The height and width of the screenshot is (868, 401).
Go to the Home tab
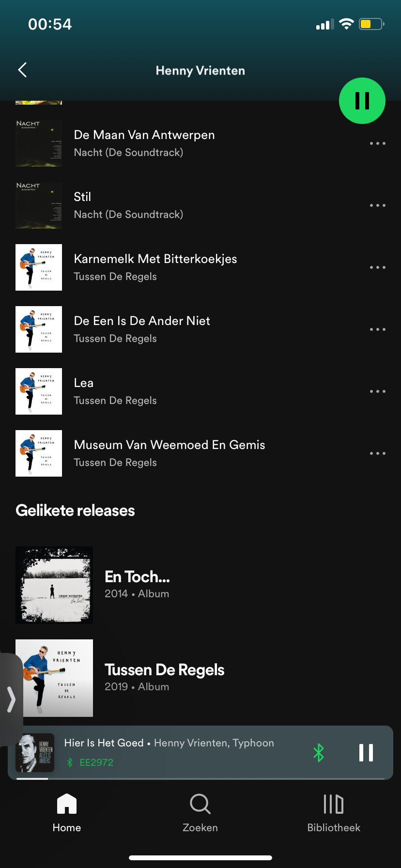tap(67, 813)
